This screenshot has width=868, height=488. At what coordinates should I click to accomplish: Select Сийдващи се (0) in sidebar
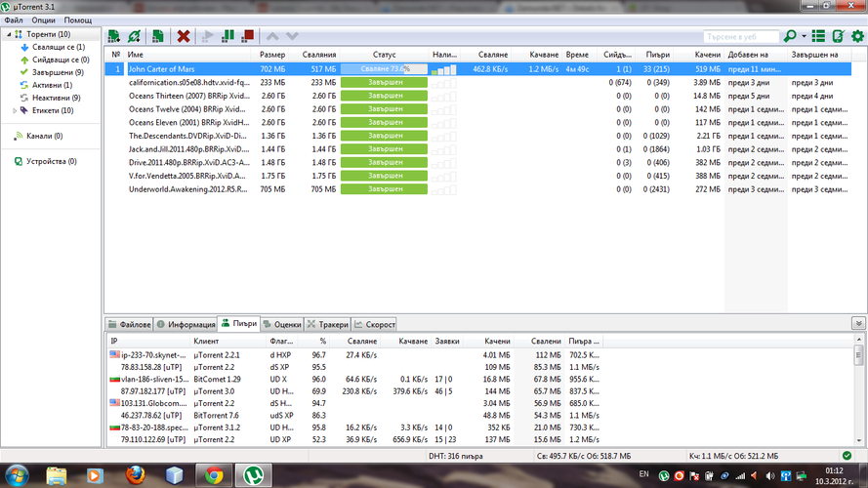61,60
